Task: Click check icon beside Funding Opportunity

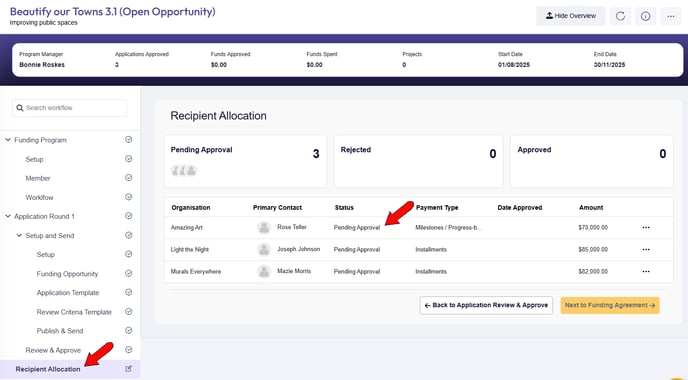Action: click(129, 273)
